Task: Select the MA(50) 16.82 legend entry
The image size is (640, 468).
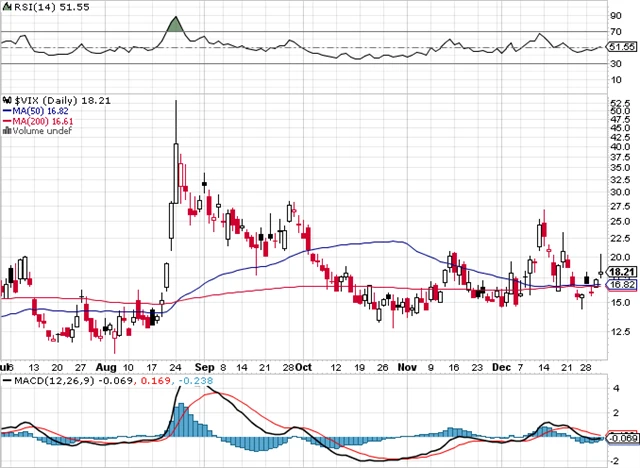Action: pos(36,110)
